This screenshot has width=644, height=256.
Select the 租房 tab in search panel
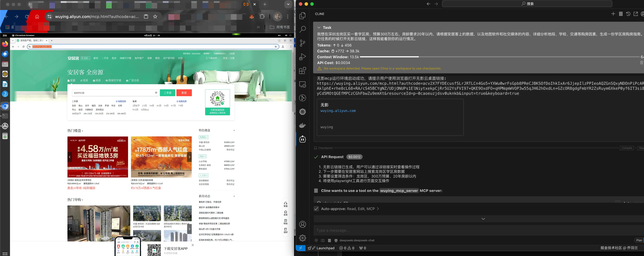[x=97, y=80]
